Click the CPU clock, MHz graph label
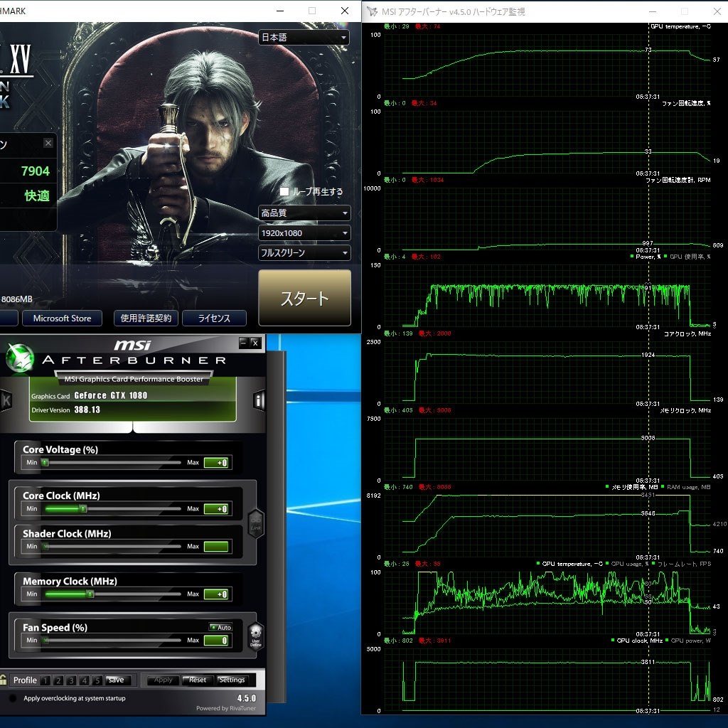Viewport: 728px width, 728px height. tap(639, 641)
